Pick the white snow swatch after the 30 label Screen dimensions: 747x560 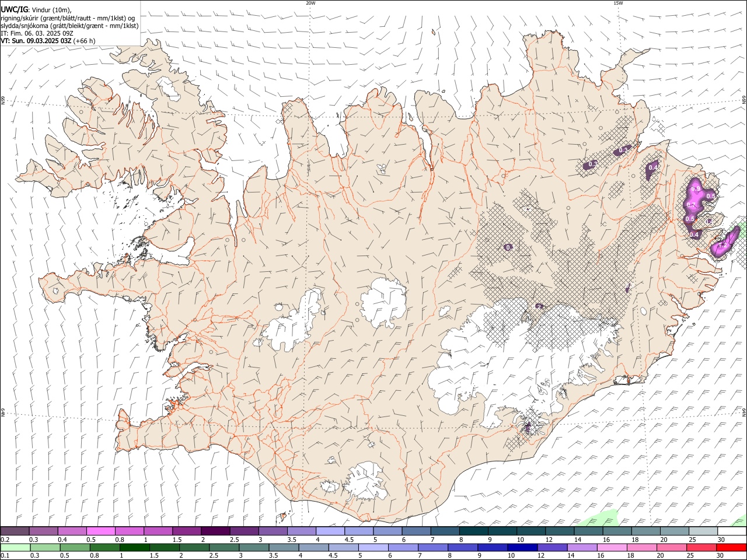732,531
